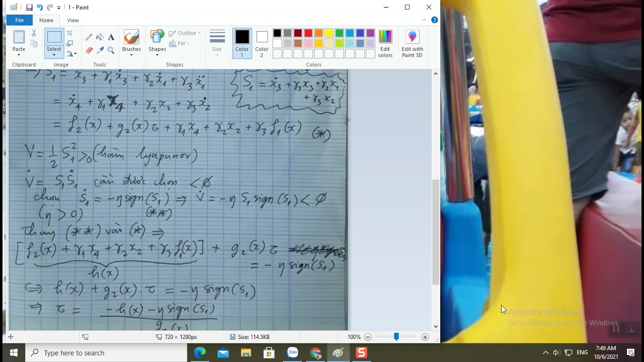644x362 pixels.
Task: Select the Pencil tool
Action: 89,37
